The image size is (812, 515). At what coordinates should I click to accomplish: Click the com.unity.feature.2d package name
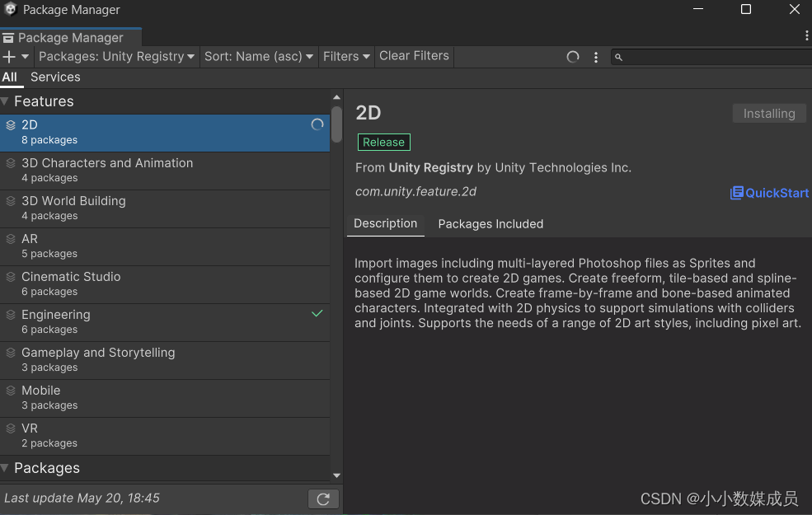tap(415, 191)
